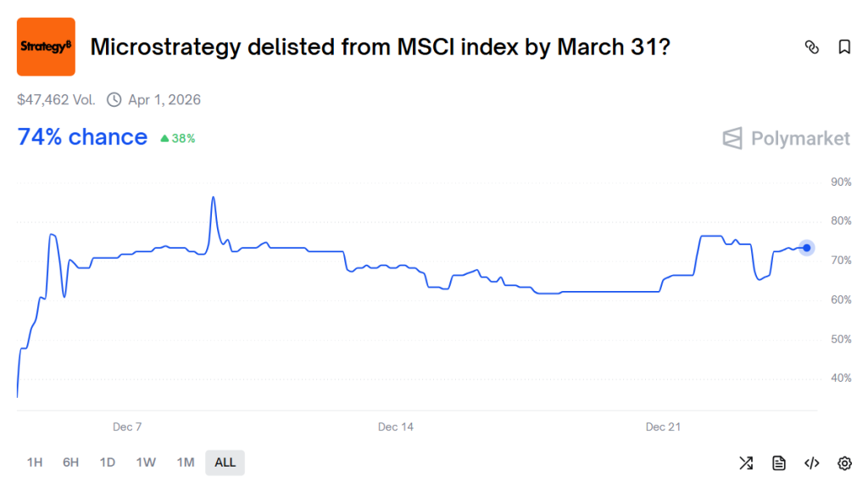The width and height of the screenshot is (868, 487).
Task: Click the Dec 14 date axis label
Action: [x=396, y=427]
